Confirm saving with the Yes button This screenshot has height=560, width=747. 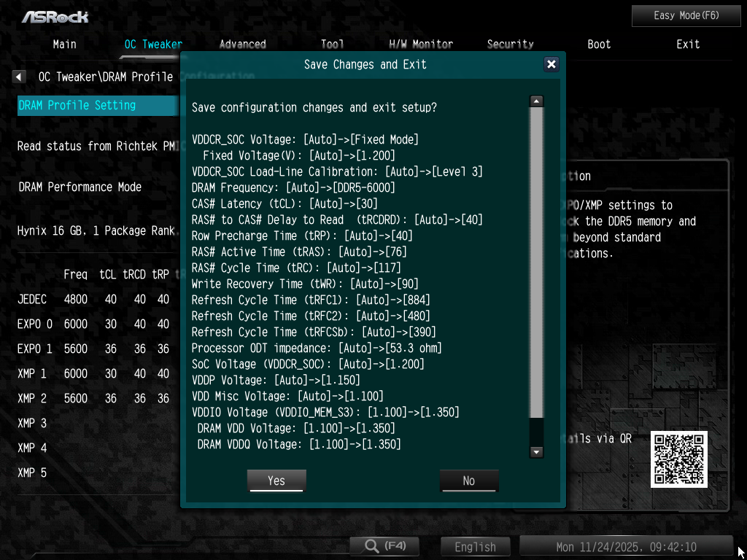coord(276,481)
